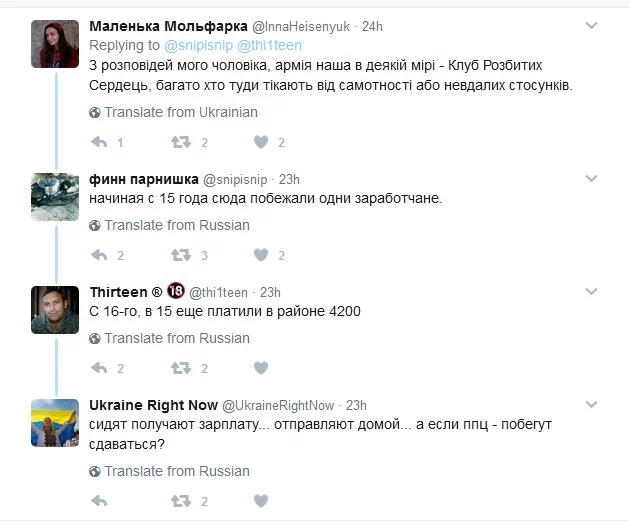Like Маленька Мольфарка's tweet

pyautogui.click(x=262, y=142)
